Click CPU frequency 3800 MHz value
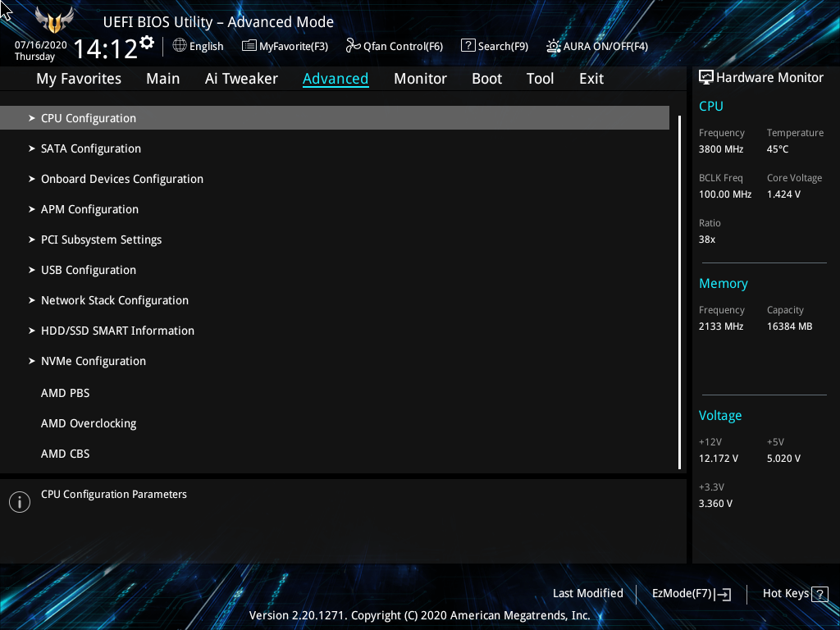840x630 pixels. (720, 149)
